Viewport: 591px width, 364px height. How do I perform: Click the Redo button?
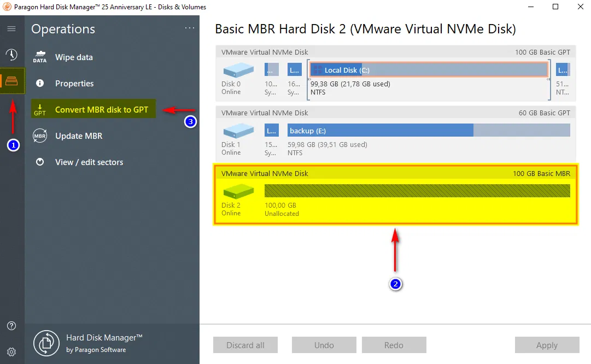click(x=394, y=345)
